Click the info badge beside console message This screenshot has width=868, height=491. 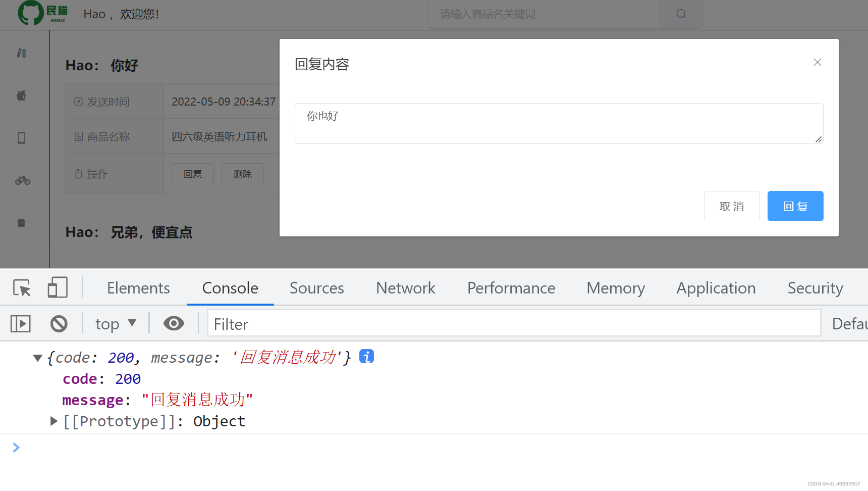click(x=366, y=356)
